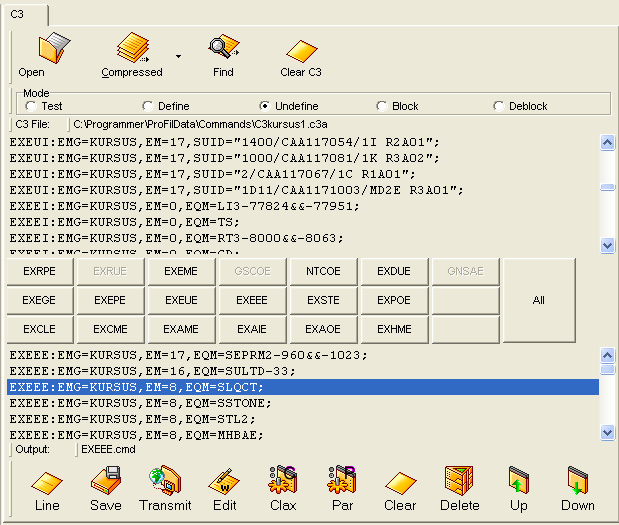Move line up with Up icon
The height and width of the screenshot is (525, 619).
(x=518, y=482)
